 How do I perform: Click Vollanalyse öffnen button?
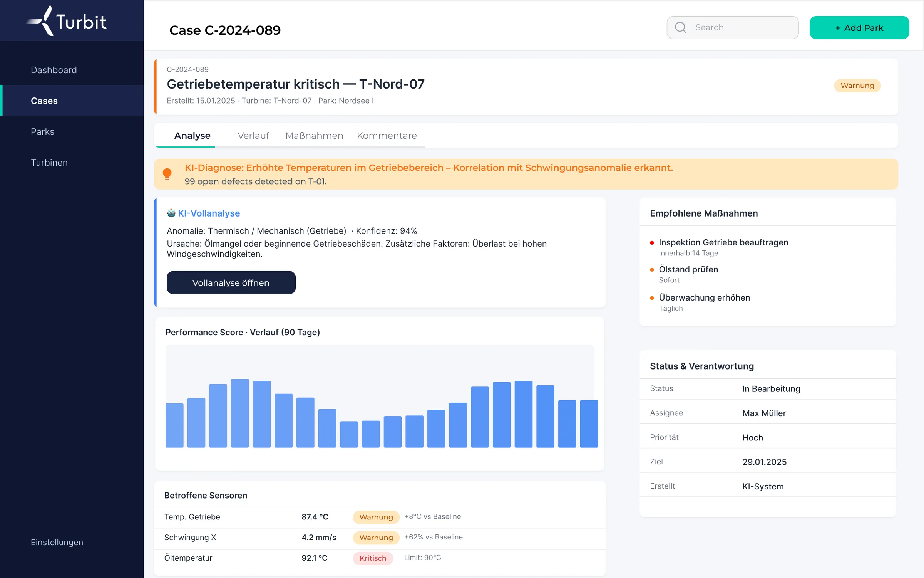click(x=231, y=282)
